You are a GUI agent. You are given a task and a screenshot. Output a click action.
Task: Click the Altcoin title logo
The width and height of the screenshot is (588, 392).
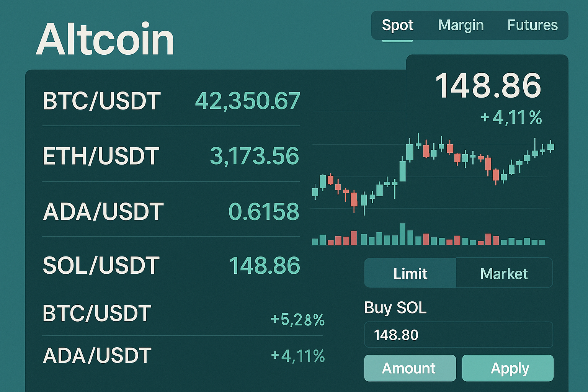pos(105,39)
